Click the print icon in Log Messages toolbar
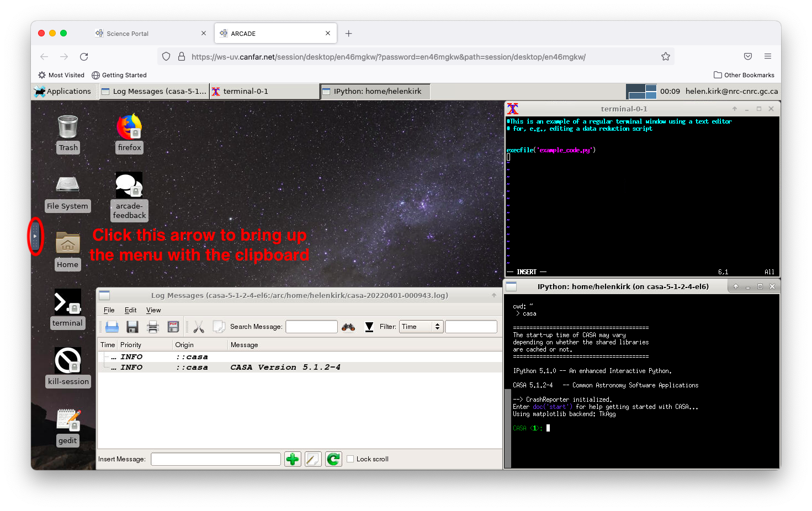Screen dimensions: 812x511 [x=153, y=327]
